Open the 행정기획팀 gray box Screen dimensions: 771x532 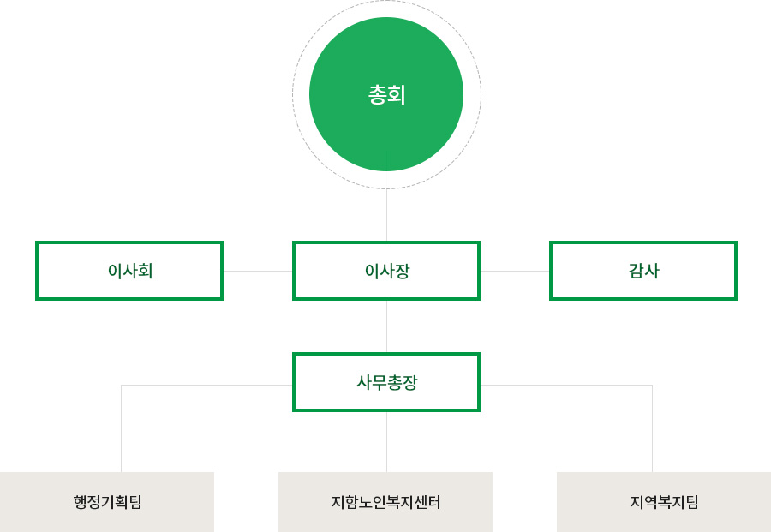[107, 502]
